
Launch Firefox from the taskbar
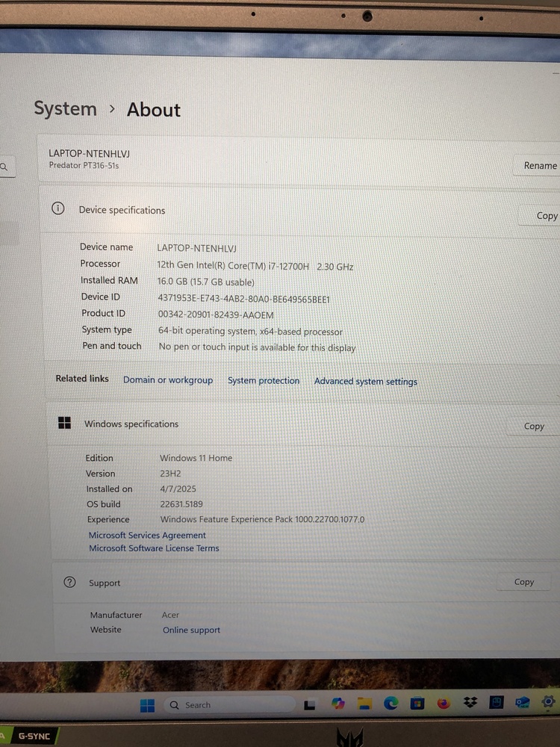point(444,703)
